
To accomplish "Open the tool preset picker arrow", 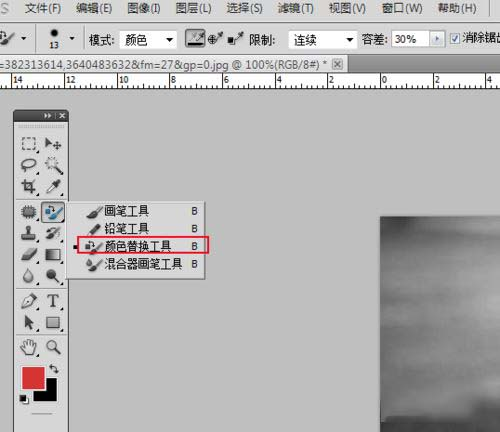I will click(x=24, y=39).
